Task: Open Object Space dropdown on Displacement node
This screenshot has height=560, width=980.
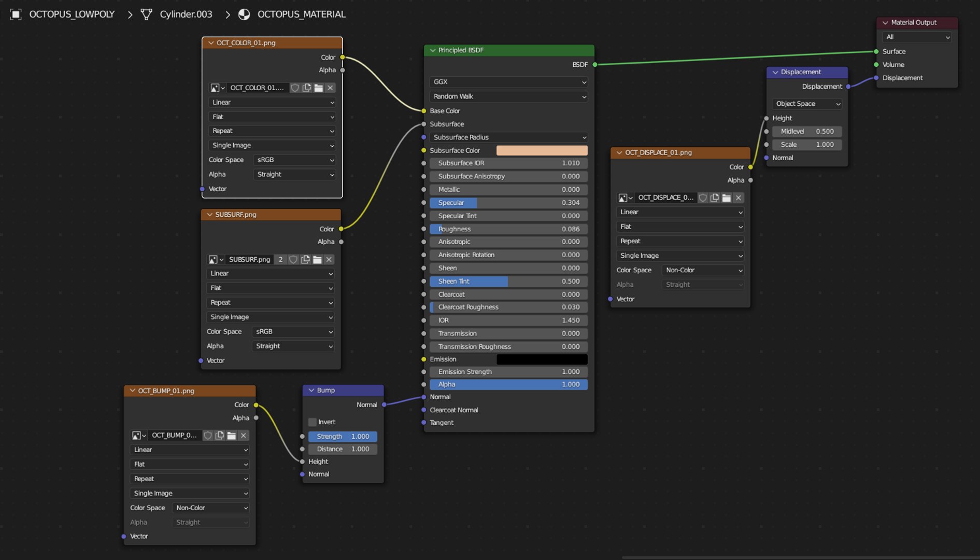Action: [807, 104]
